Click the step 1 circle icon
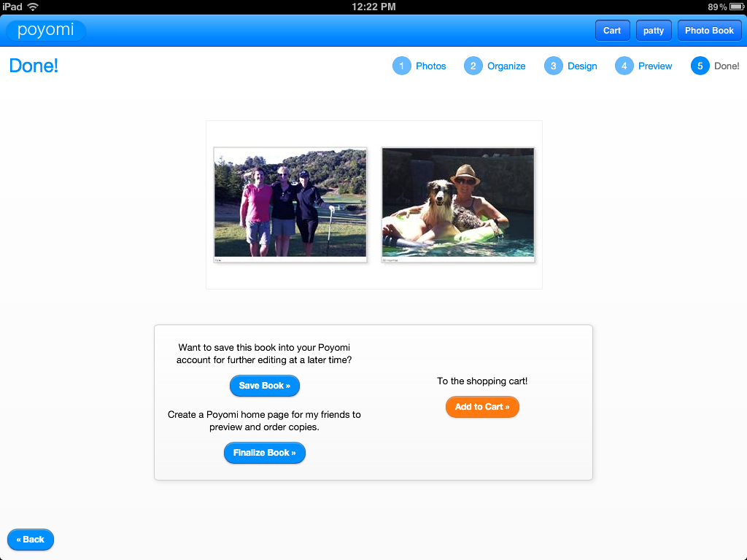 [401, 66]
